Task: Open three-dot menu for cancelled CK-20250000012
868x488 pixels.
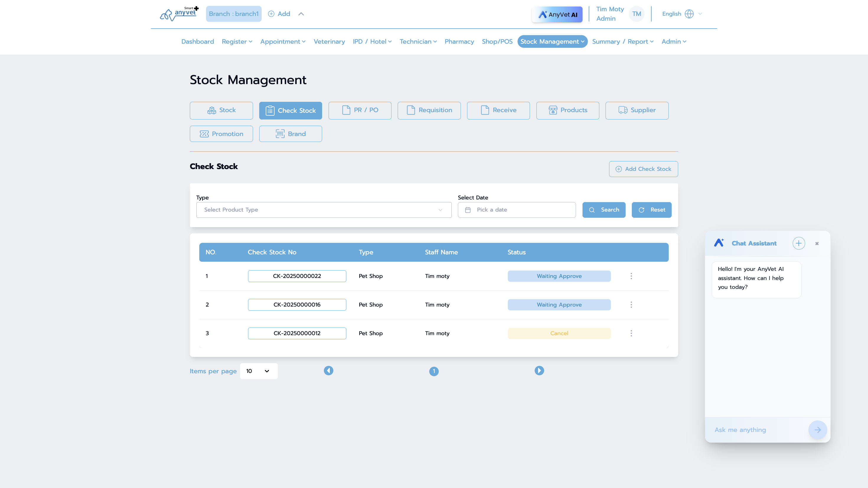Action: (631, 333)
